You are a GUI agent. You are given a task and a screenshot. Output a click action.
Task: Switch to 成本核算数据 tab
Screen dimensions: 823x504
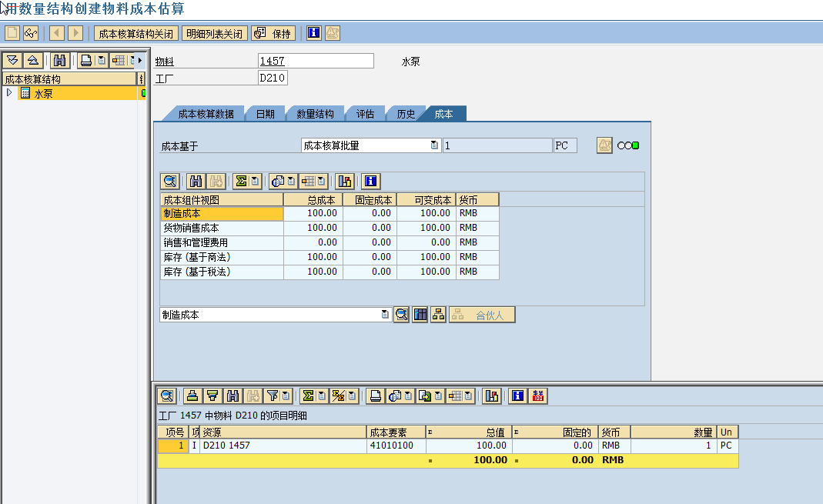pyautogui.click(x=206, y=114)
